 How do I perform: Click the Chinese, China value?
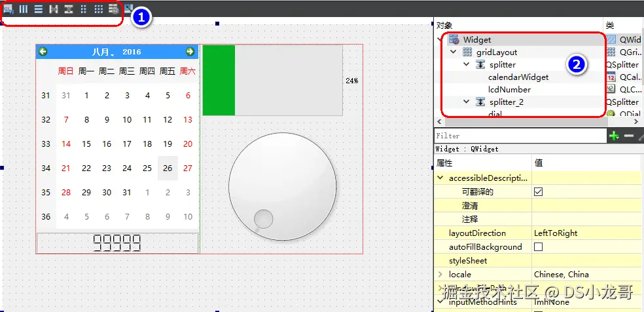(562, 274)
